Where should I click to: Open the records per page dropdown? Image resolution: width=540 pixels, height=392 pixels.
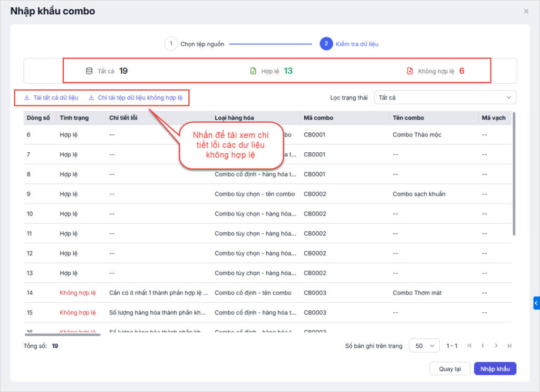[x=424, y=346]
